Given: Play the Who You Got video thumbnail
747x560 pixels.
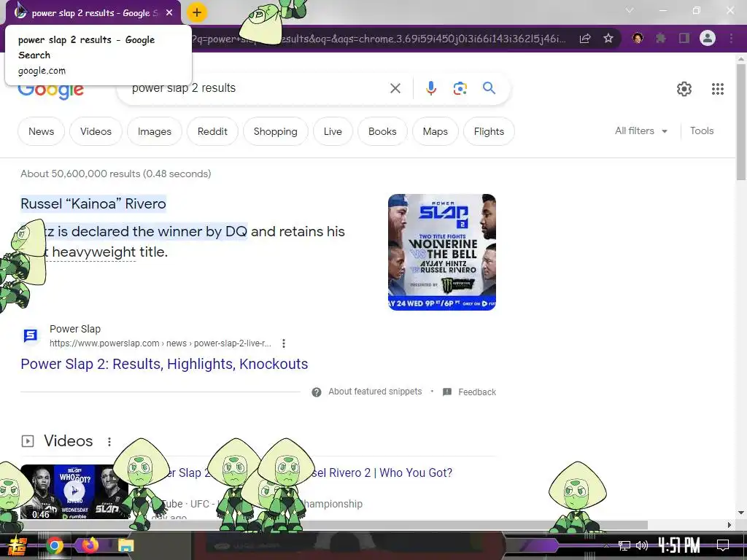Looking at the screenshot, I should click(x=74, y=491).
